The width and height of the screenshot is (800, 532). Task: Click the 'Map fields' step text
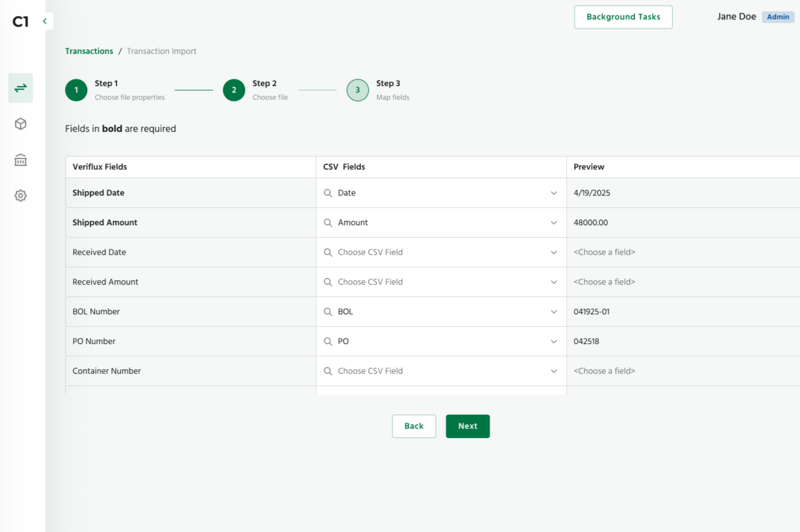point(393,97)
